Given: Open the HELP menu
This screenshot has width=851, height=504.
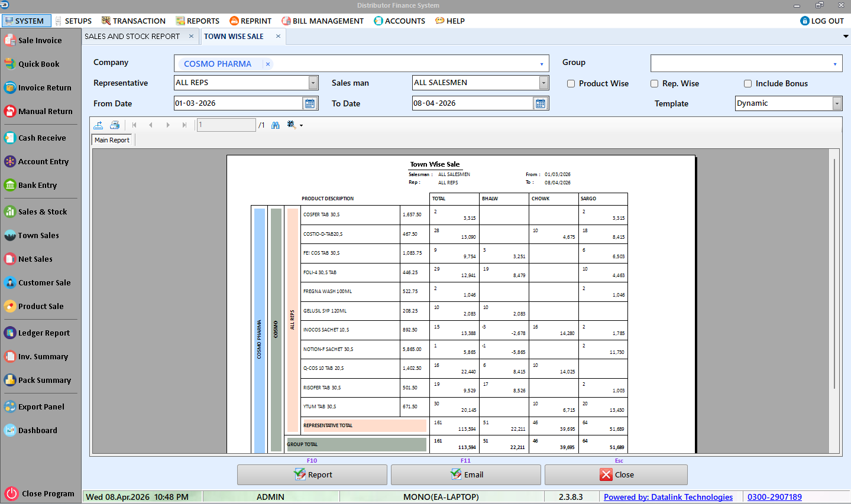Looking at the screenshot, I should point(450,21).
